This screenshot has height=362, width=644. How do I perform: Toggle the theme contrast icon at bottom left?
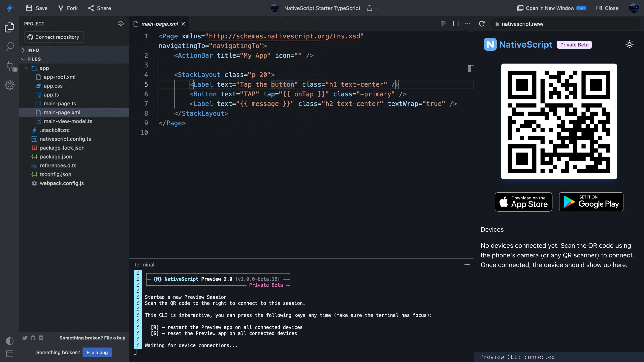[x=9, y=341]
